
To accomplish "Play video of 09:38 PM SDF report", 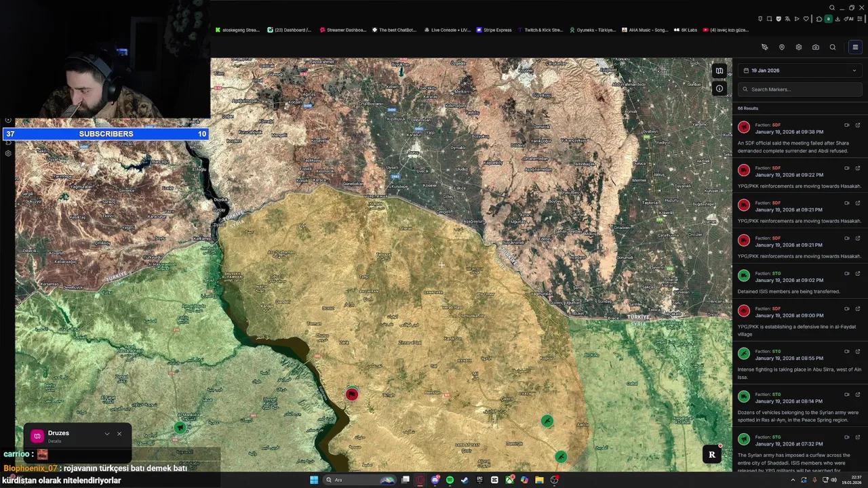I will coord(847,125).
